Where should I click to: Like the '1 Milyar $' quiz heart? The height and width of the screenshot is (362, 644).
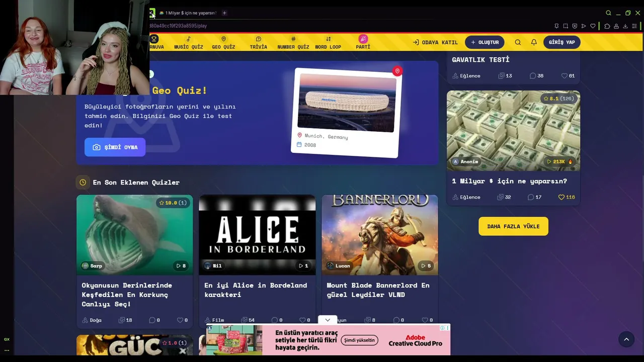[561, 197]
